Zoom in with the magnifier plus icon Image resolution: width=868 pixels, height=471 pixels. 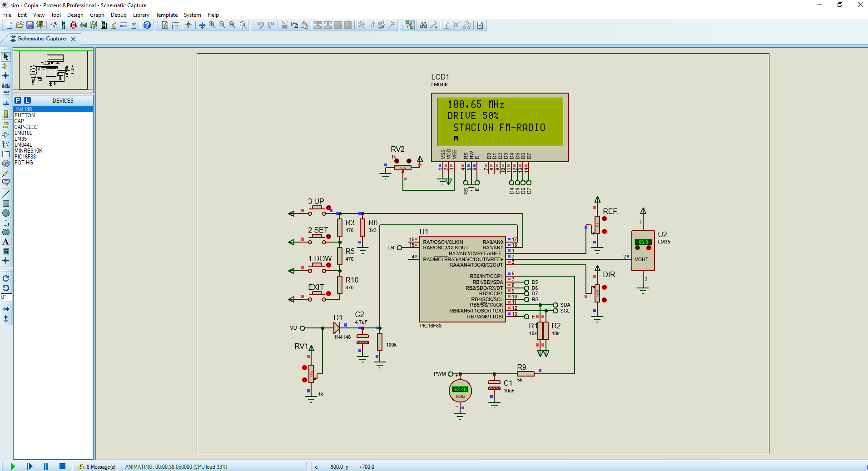pos(212,25)
